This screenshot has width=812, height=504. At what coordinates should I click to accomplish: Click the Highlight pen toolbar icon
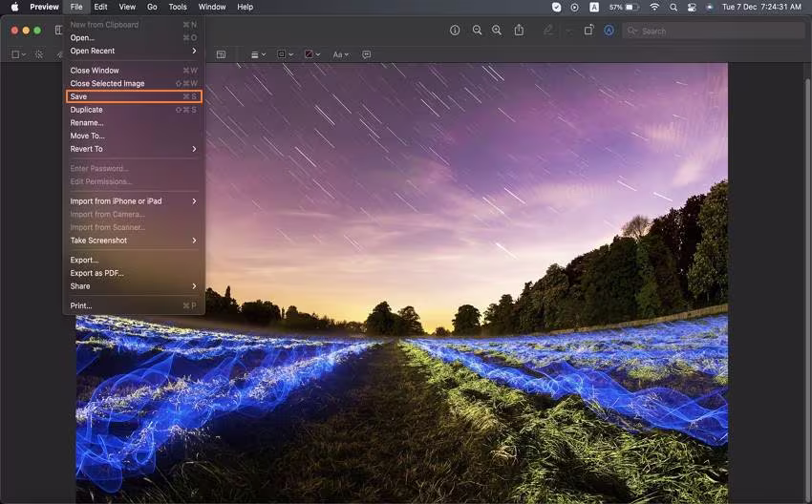pos(548,31)
